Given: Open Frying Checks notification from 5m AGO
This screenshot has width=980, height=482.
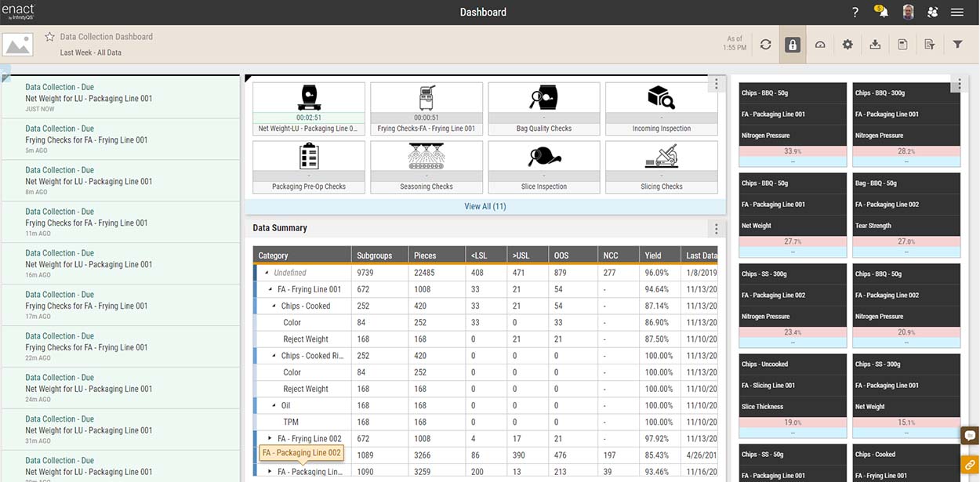Looking at the screenshot, I should (x=120, y=140).
